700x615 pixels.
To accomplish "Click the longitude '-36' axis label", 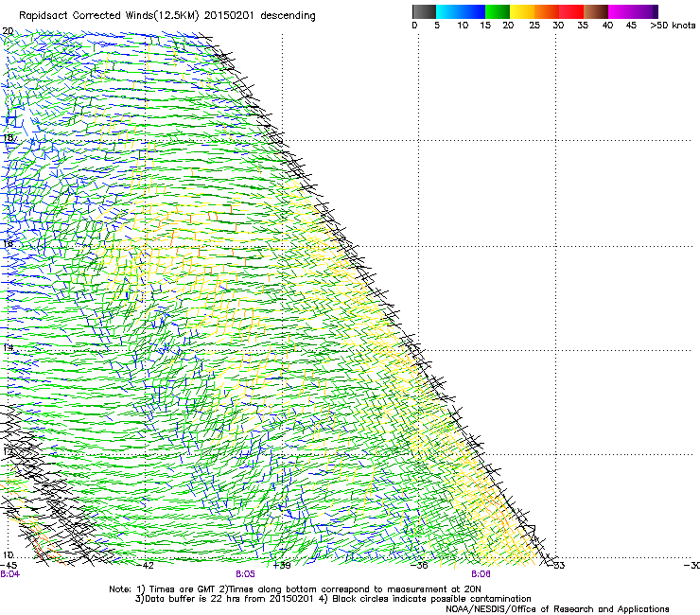I will pos(420,566).
